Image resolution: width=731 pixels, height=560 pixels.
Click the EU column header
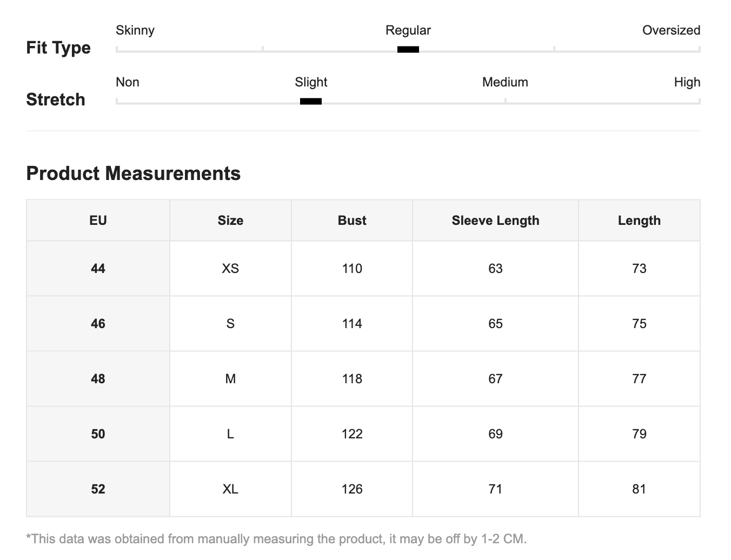98,221
